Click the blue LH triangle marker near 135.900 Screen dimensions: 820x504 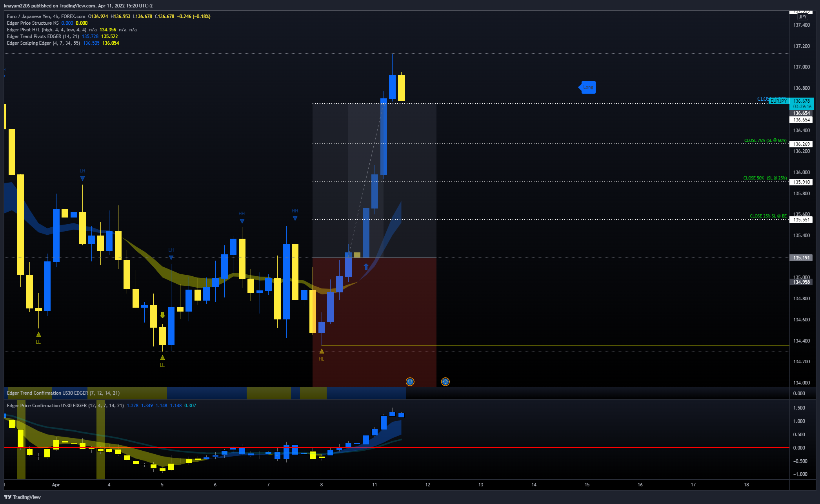(x=82, y=178)
